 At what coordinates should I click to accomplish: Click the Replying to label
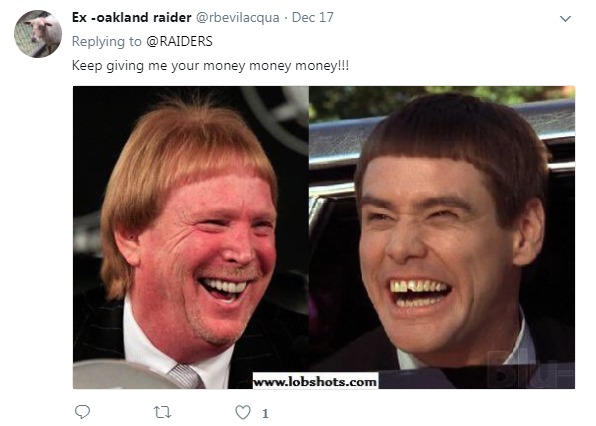coord(106,41)
